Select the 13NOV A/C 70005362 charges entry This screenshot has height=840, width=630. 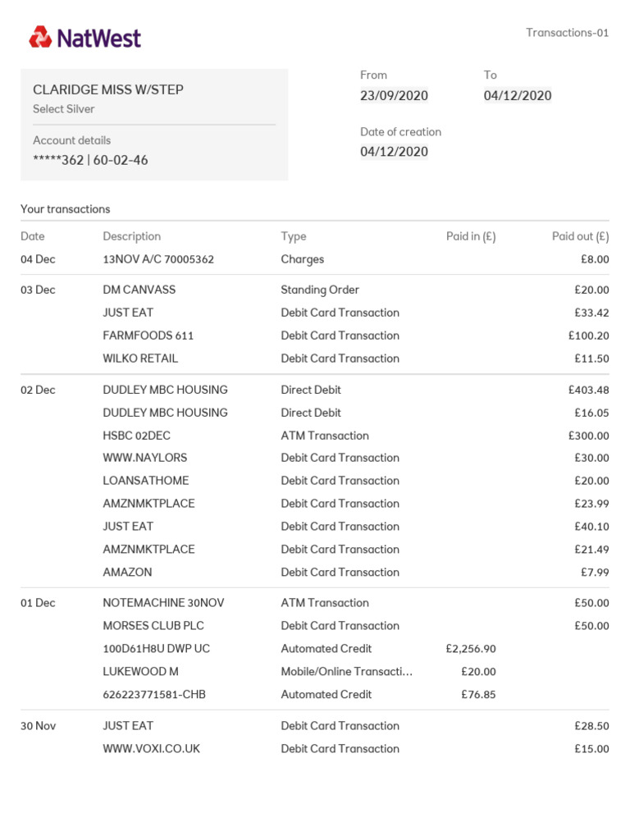pos(158,259)
